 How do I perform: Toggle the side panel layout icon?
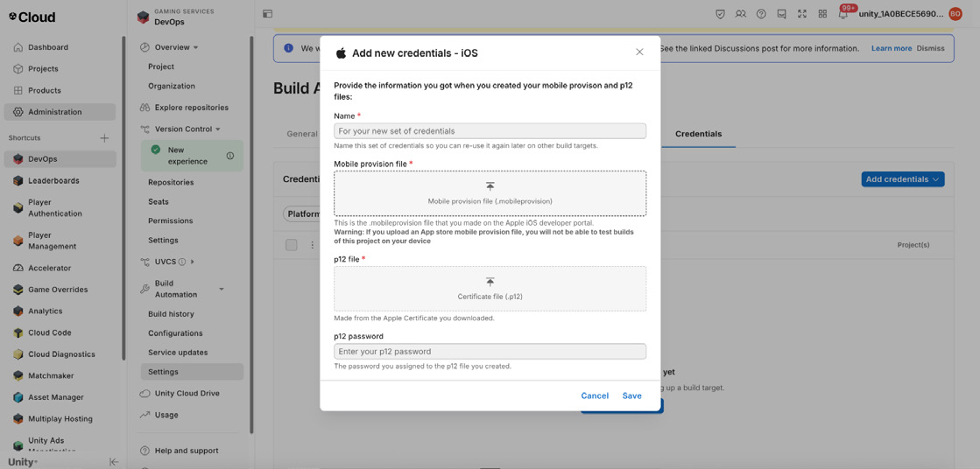pyautogui.click(x=267, y=14)
